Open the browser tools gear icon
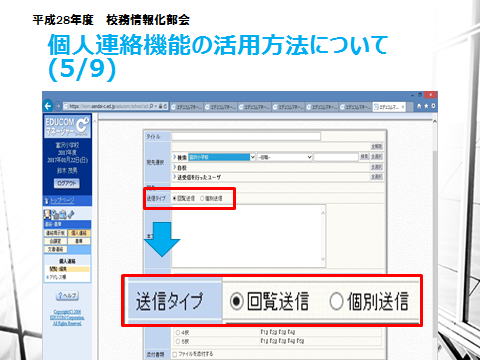This screenshot has height=360, width=480. point(433,106)
